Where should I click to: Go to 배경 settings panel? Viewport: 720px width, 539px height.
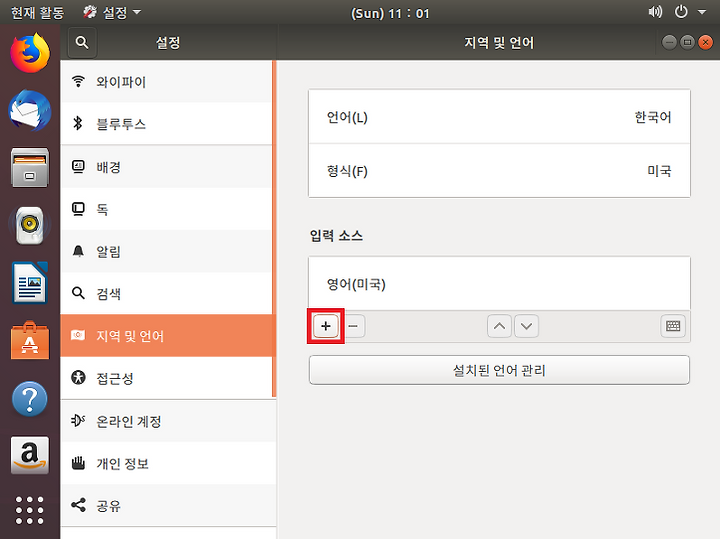click(x=167, y=167)
